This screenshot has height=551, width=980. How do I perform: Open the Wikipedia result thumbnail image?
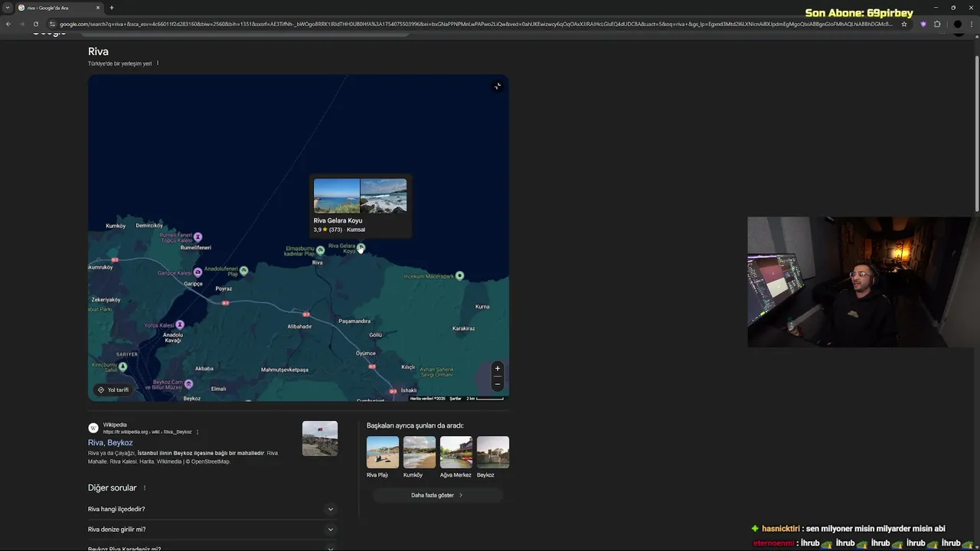tap(319, 439)
